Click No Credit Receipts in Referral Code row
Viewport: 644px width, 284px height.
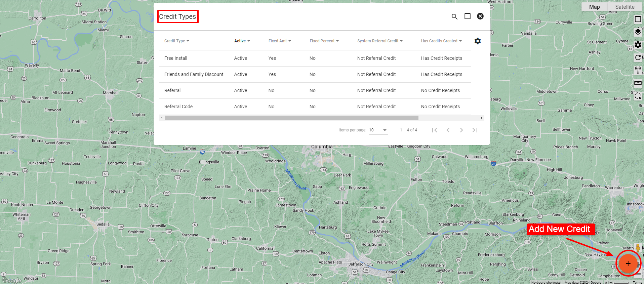pos(440,107)
